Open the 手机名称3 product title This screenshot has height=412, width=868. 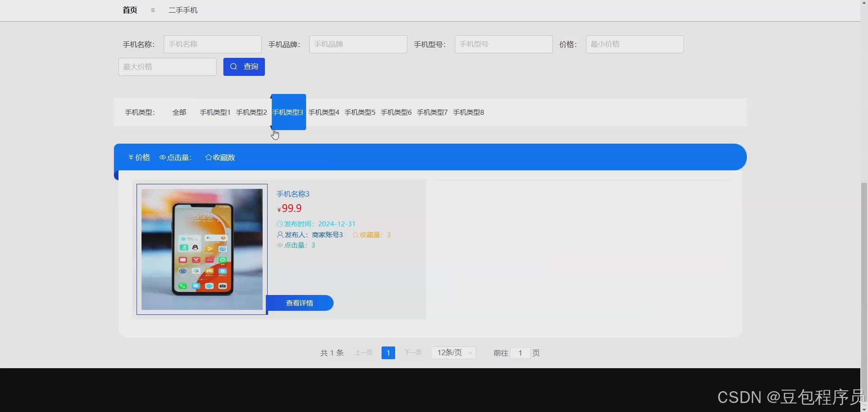pyautogui.click(x=293, y=194)
